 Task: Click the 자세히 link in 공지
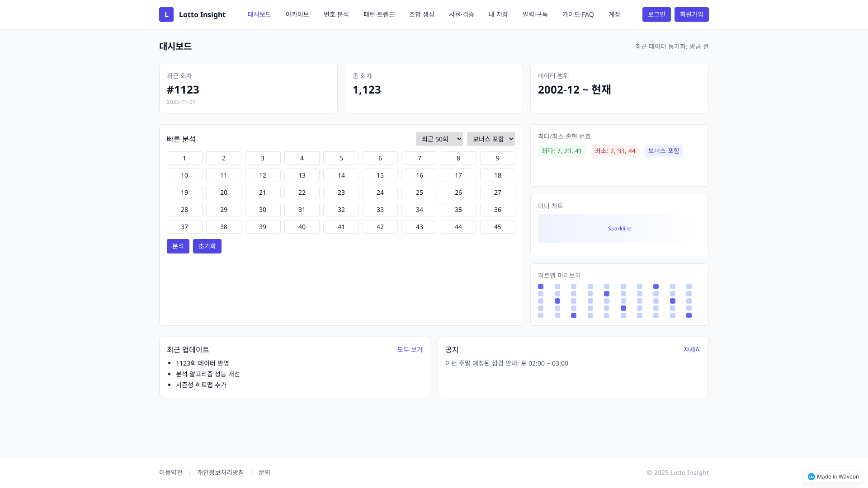coord(692,350)
